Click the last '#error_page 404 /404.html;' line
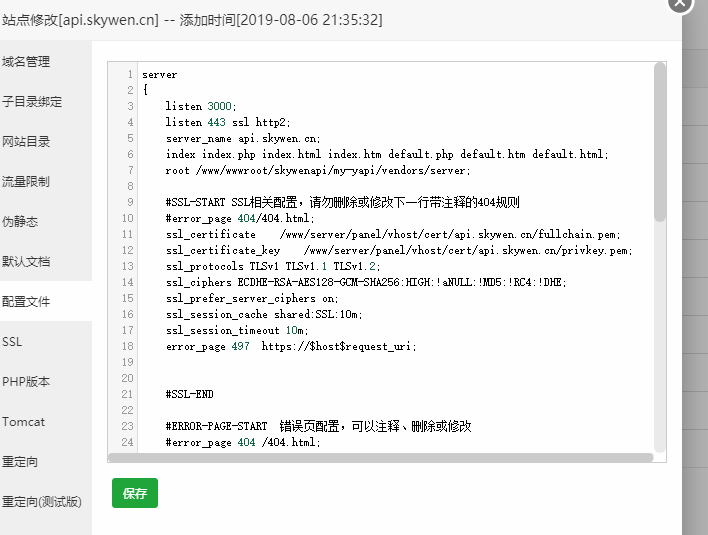The image size is (708, 535). pos(243,442)
